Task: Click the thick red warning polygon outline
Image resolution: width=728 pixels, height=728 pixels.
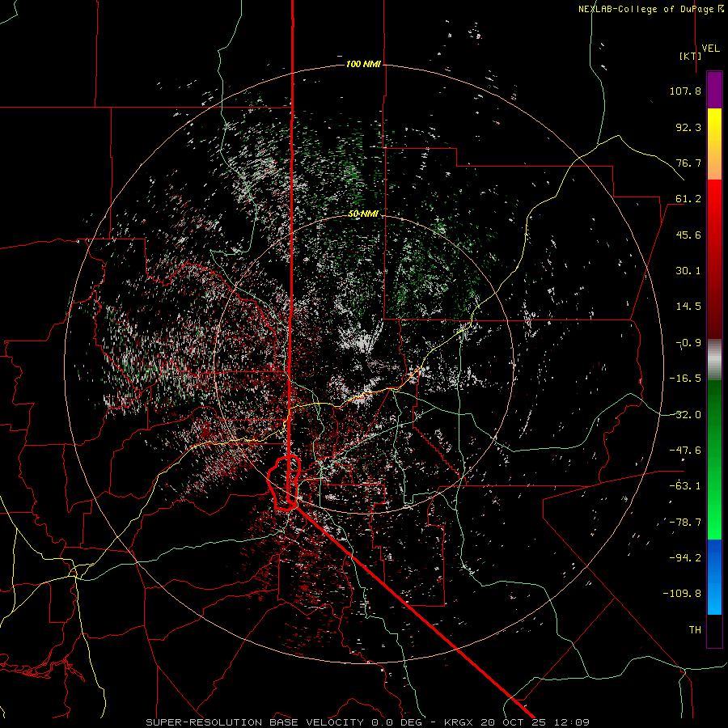Action: 284,483
